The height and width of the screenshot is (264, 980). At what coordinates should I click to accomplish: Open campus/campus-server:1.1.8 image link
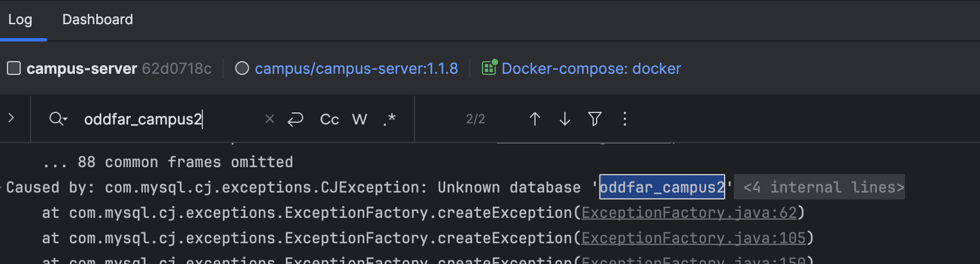pyautogui.click(x=356, y=69)
